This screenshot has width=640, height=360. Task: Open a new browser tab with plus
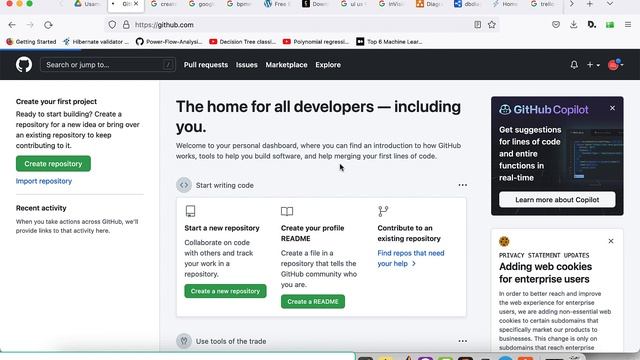(x=589, y=4)
